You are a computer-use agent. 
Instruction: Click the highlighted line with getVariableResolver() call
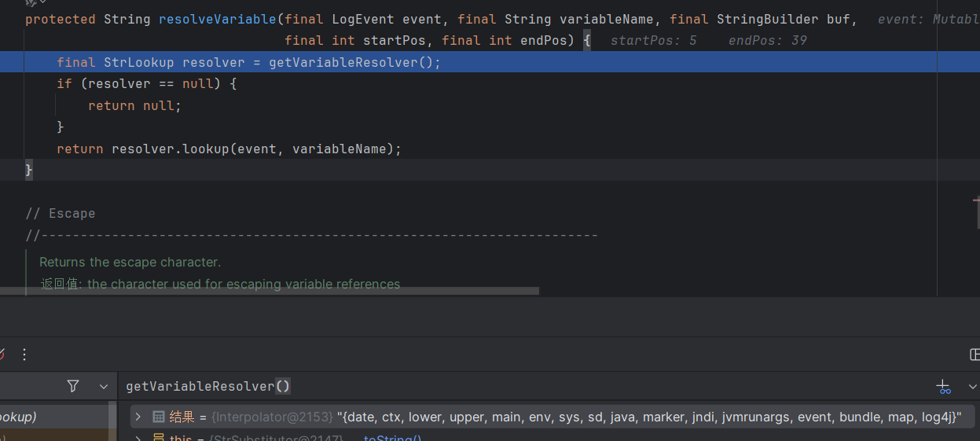[x=490, y=62]
